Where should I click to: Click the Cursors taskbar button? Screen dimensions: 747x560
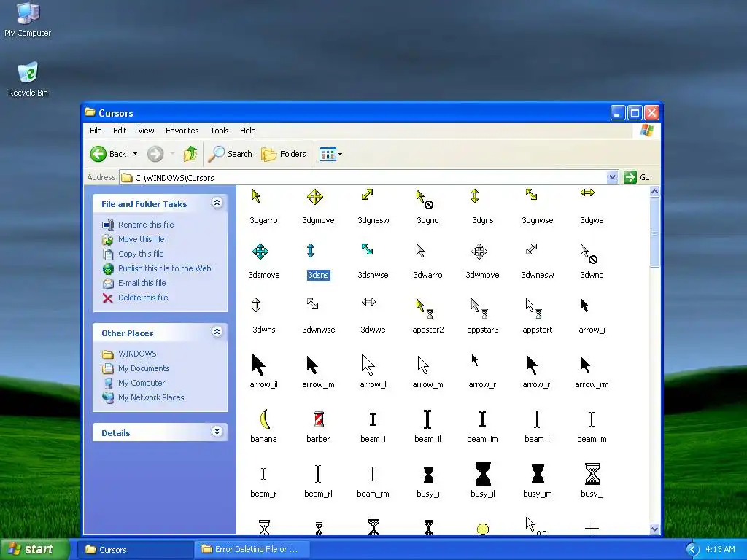pos(135,549)
